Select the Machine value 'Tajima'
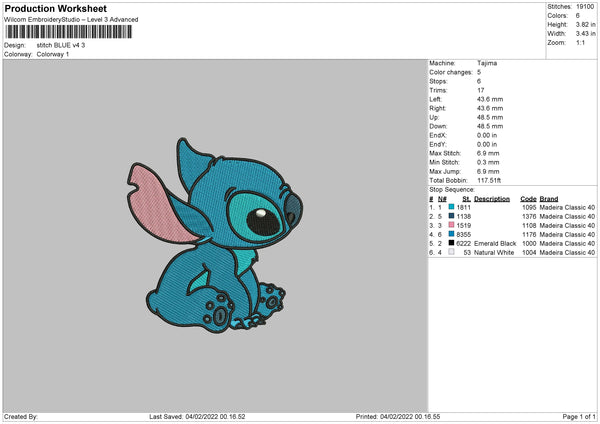This screenshot has width=600, height=424. 487,63
